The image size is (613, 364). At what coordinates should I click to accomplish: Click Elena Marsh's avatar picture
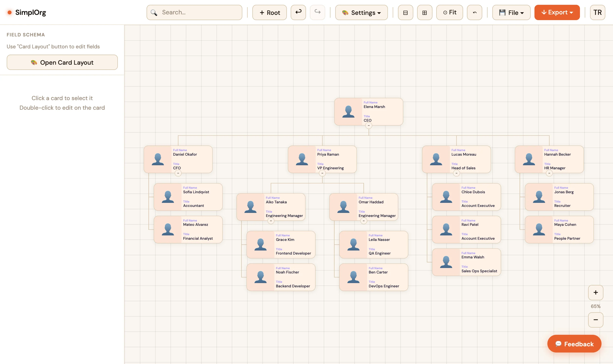348,112
